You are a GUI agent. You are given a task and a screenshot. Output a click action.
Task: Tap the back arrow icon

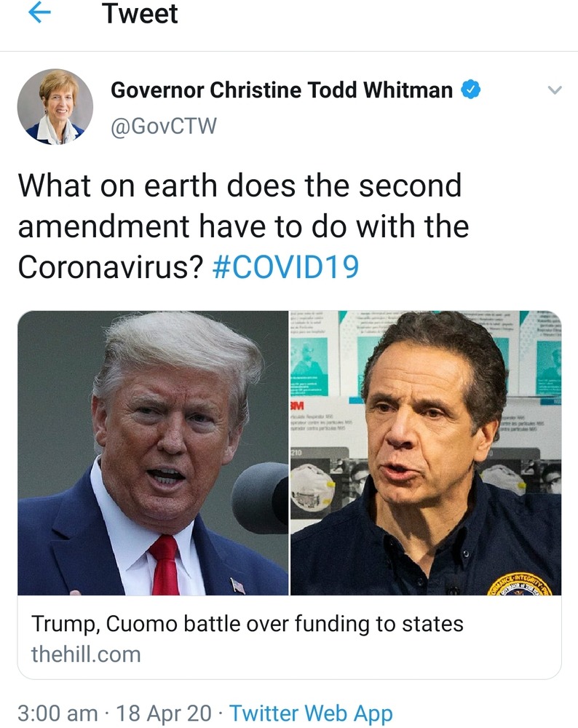[x=39, y=13]
